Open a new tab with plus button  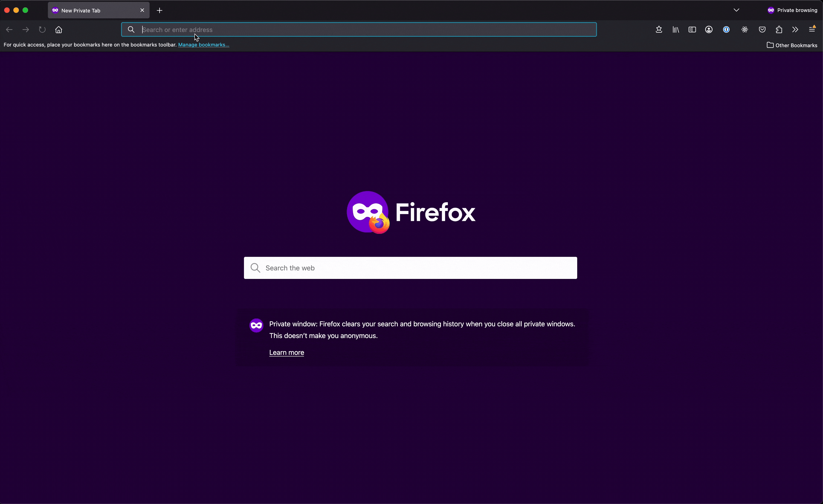(x=160, y=10)
